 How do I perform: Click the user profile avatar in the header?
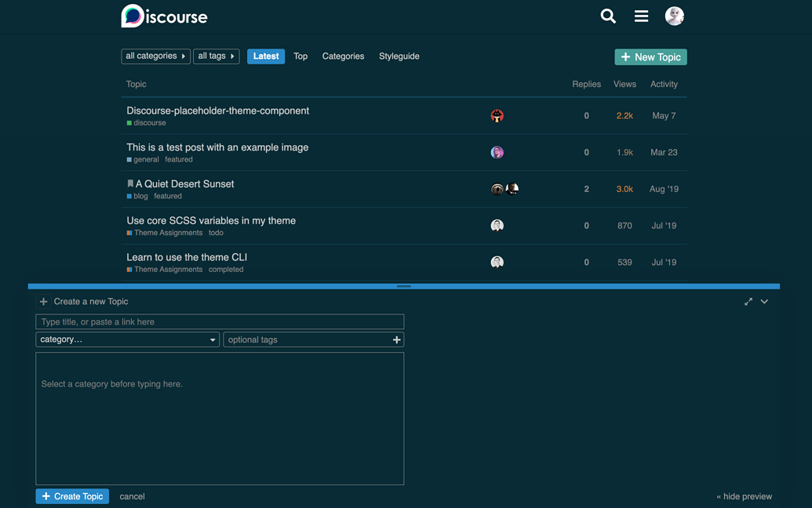[x=674, y=16]
